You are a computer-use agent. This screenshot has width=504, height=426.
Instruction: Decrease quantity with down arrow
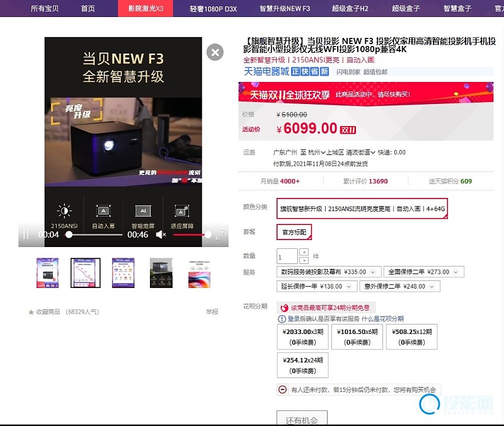pos(304,260)
